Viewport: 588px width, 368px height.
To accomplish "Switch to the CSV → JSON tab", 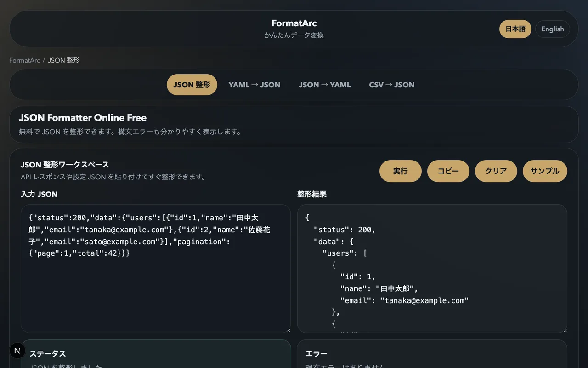I will pos(391,85).
